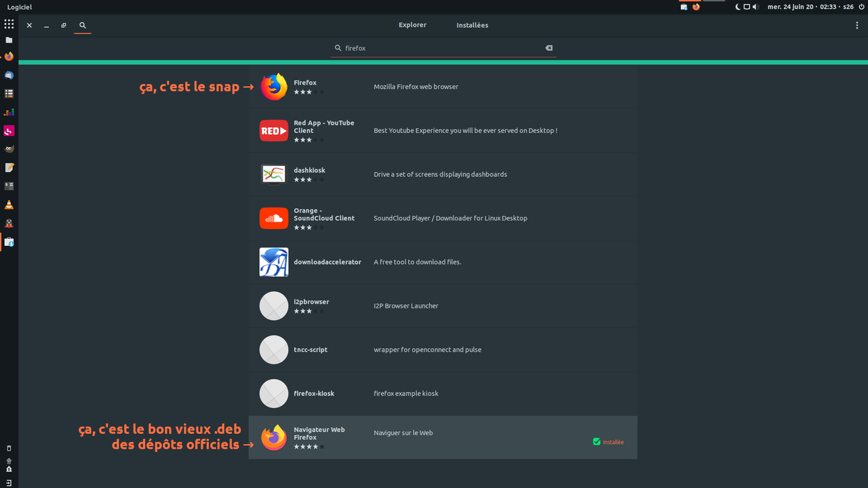Open the applications grid in the dock
This screenshot has height=488, width=868.
9,24
